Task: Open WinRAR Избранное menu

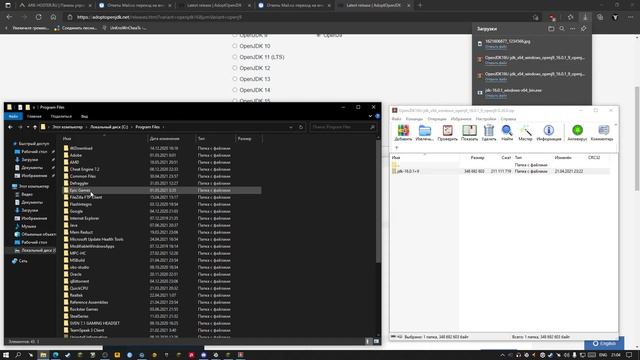Action: coord(461,119)
